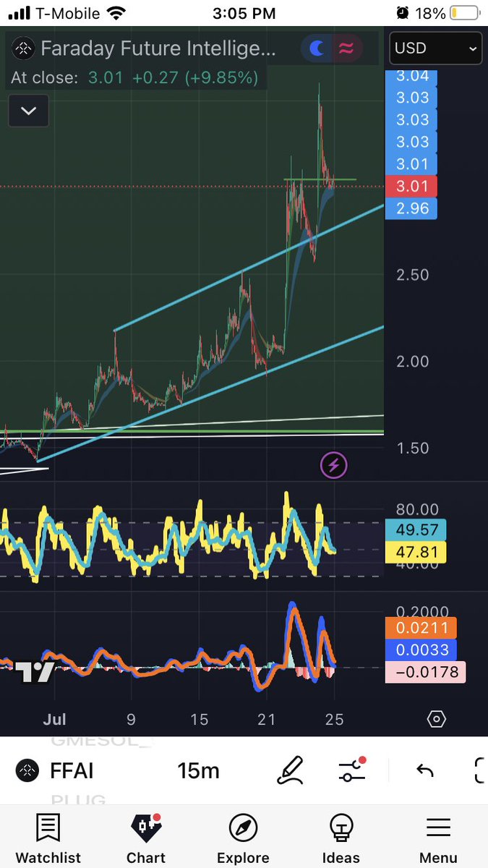Select the −0.0178 histogram value label

point(426,673)
